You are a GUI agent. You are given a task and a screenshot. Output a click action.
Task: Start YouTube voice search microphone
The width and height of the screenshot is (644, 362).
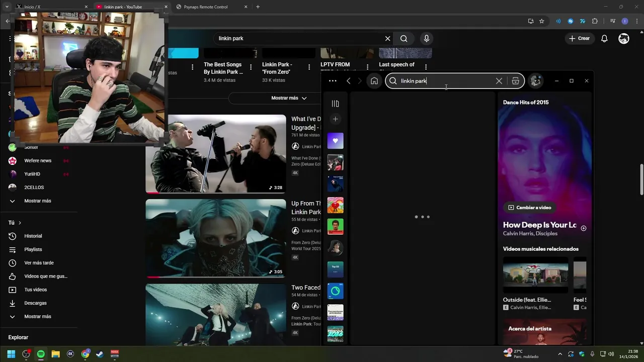point(427,39)
